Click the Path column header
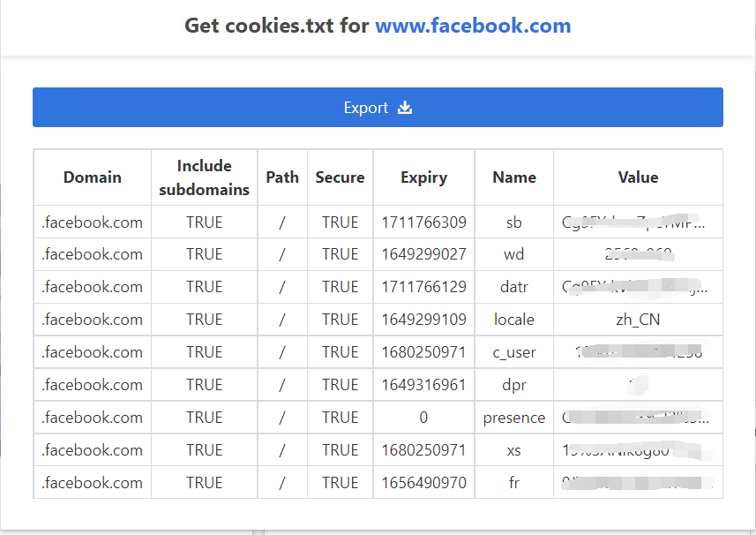The image size is (756, 535). point(281,177)
